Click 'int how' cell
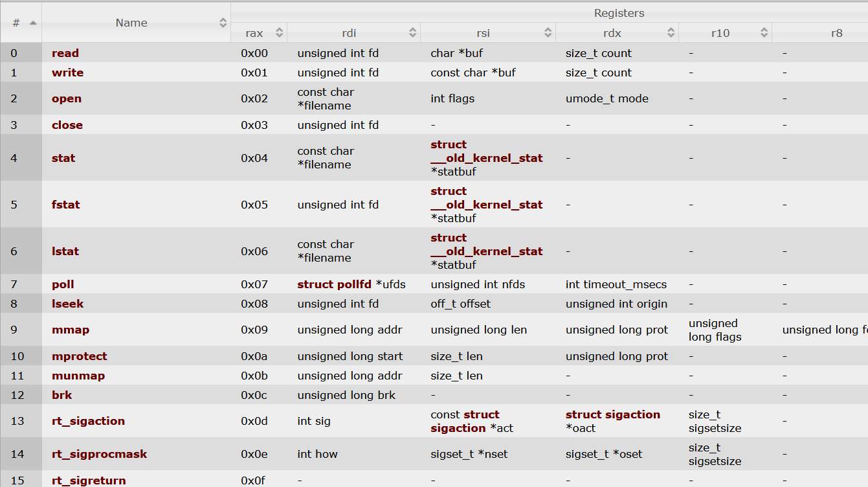The image size is (868, 487). [318, 454]
